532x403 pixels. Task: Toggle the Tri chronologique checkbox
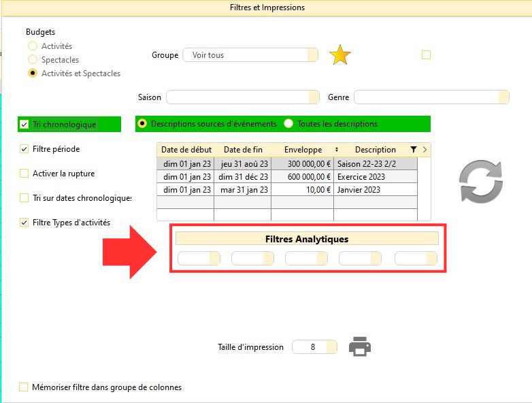coord(24,125)
